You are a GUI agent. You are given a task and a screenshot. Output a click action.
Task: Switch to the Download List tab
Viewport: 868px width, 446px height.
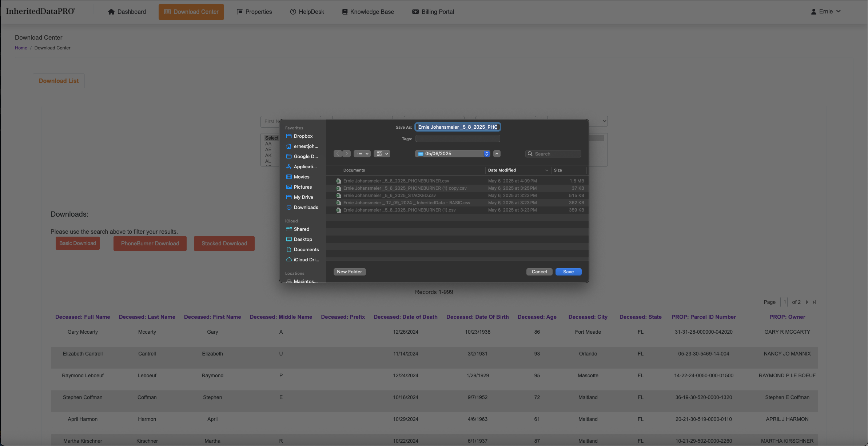(59, 81)
